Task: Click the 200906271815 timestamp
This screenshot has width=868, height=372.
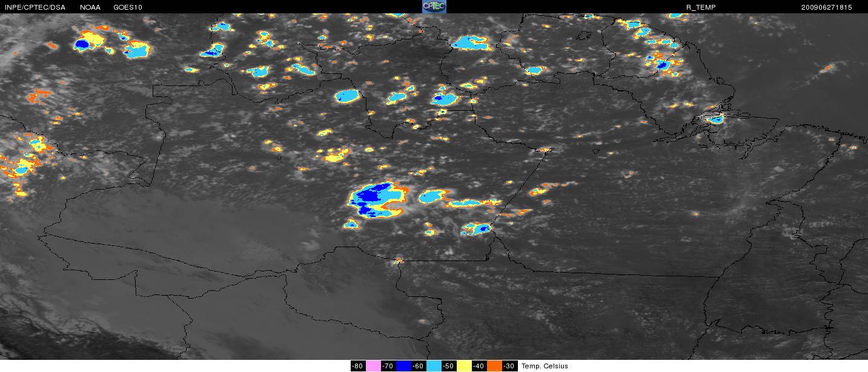Action: coord(826,7)
